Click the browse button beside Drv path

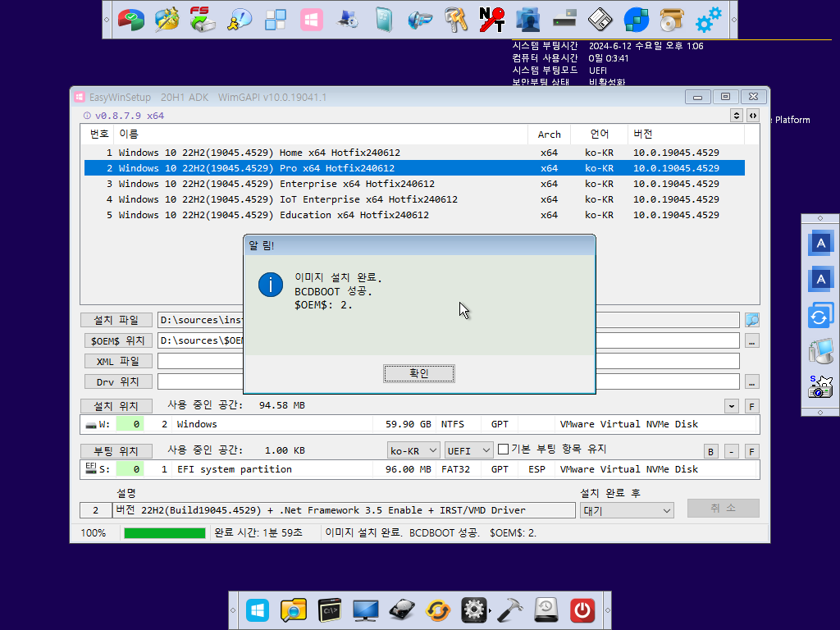pyautogui.click(x=752, y=382)
